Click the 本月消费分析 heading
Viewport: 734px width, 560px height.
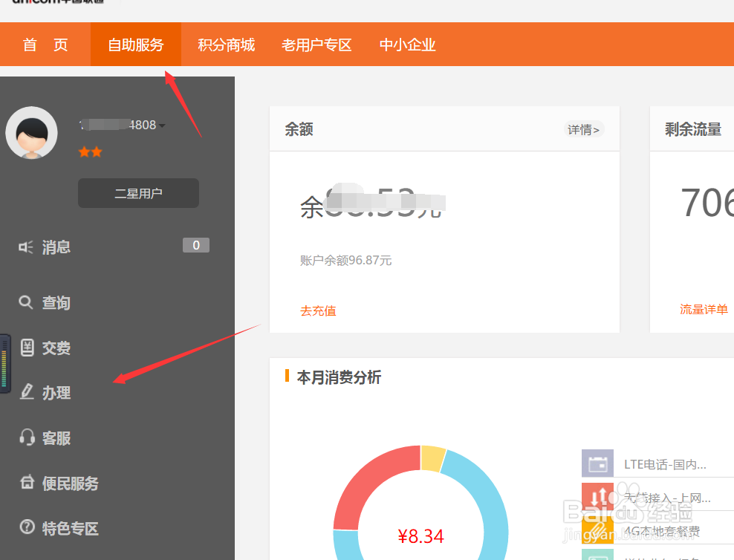pos(339,377)
